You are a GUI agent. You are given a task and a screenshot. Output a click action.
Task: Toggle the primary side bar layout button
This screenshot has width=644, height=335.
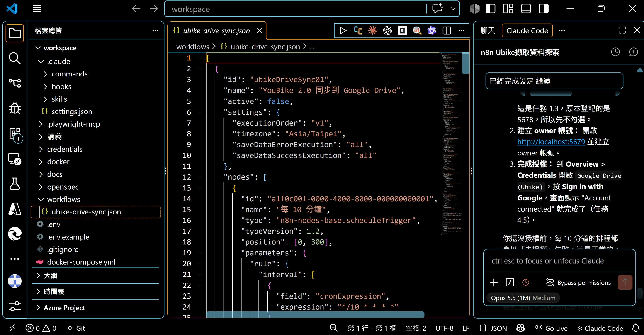click(491, 9)
